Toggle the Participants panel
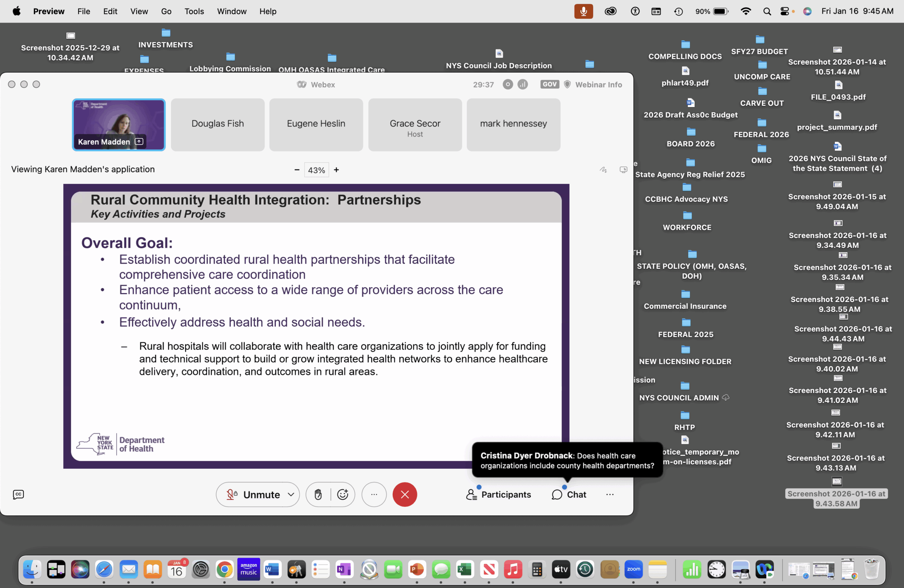 498,494
